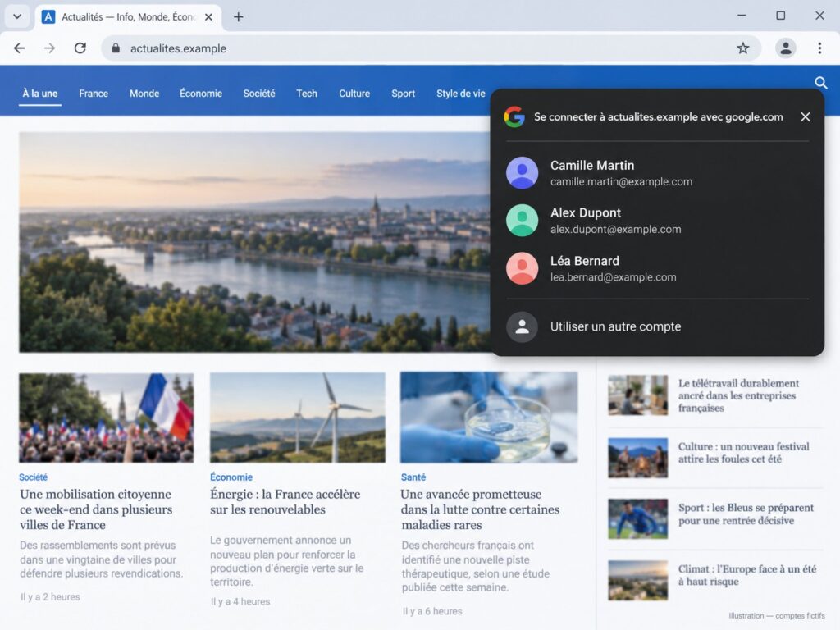Sign in as alex.dupont@example.com

tap(657, 221)
